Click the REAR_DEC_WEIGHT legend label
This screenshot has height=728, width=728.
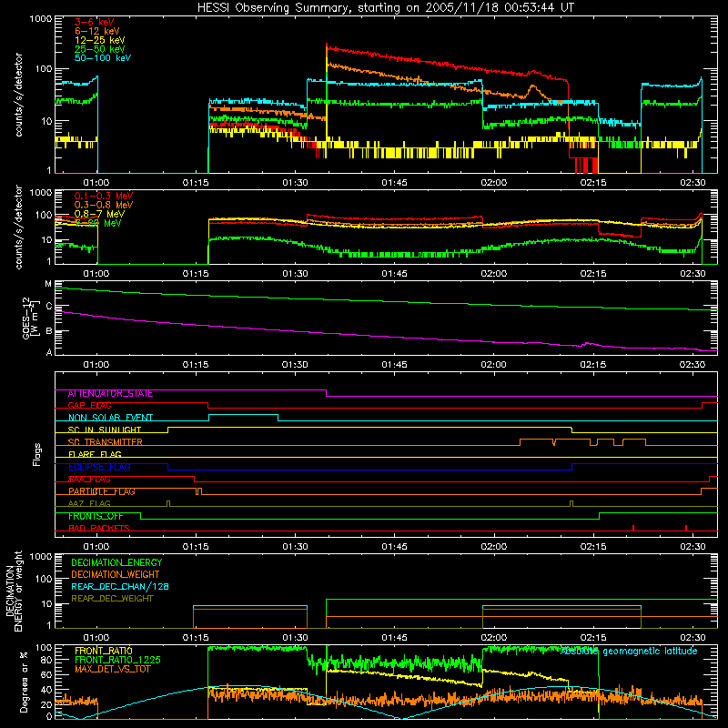pyautogui.click(x=112, y=599)
